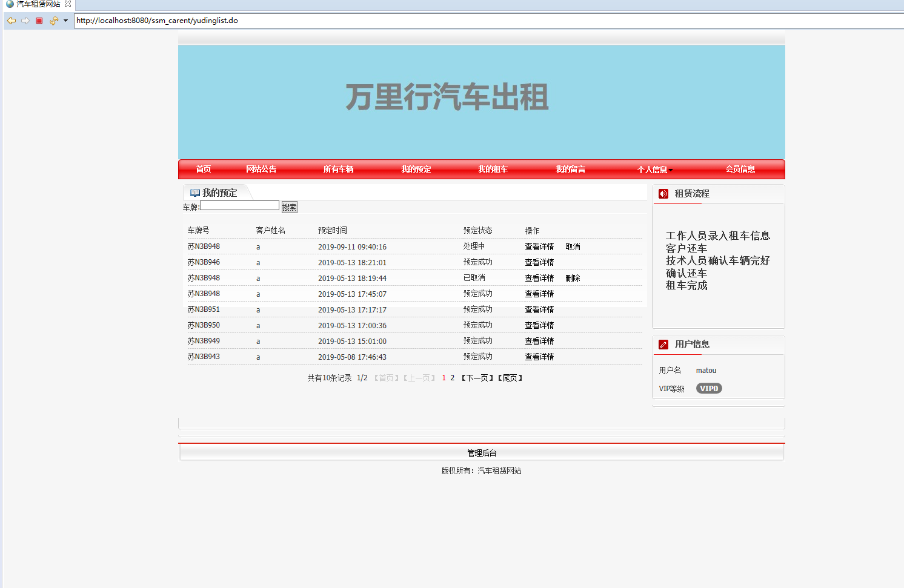Select the 网站公告 menu item
Image resolution: width=904 pixels, height=588 pixels.
[x=261, y=170]
